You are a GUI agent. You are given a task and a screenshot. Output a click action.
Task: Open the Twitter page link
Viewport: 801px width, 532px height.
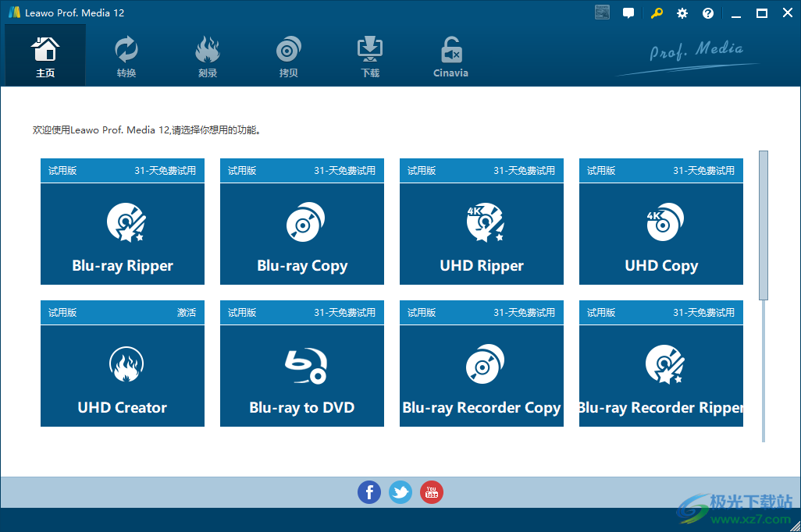pos(400,492)
